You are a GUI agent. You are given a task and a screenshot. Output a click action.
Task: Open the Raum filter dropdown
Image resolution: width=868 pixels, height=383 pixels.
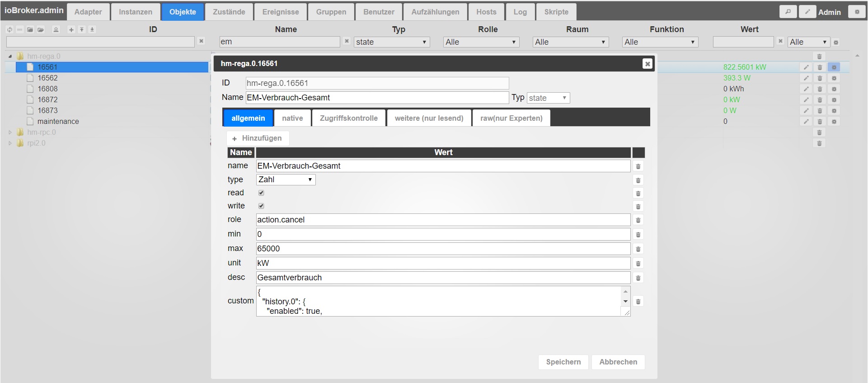pos(571,42)
